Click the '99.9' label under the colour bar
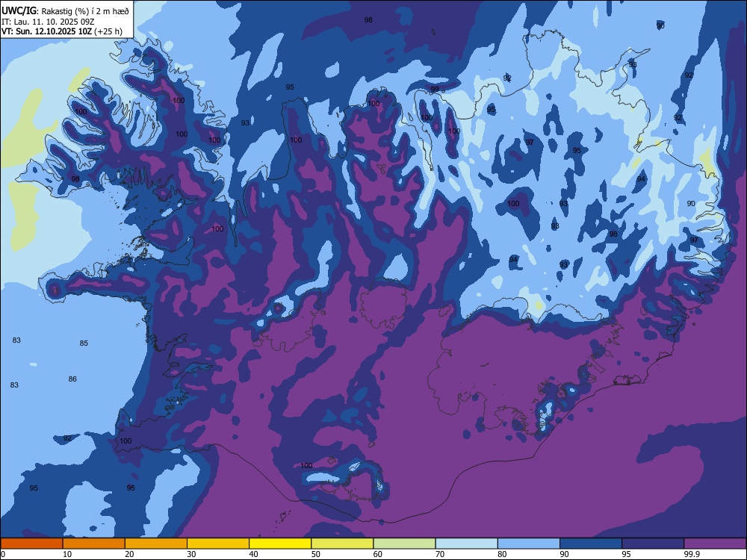The image size is (747, 560). click(x=692, y=554)
